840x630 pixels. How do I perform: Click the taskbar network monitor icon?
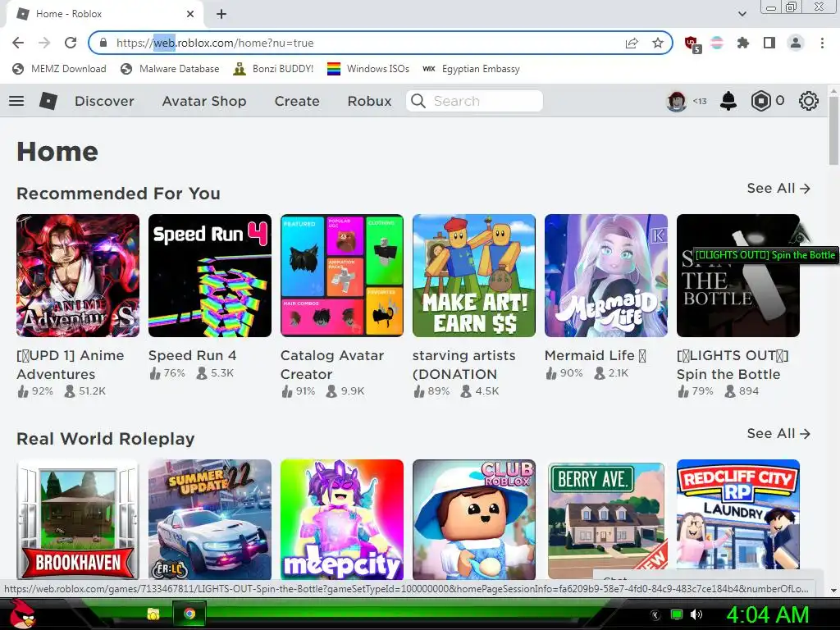[x=677, y=614]
